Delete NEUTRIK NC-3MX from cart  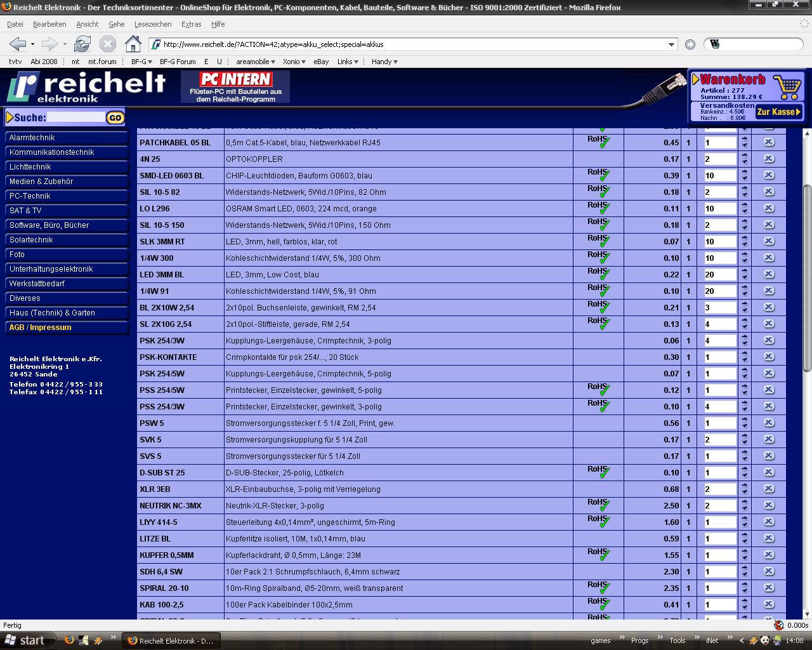coord(768,505)
